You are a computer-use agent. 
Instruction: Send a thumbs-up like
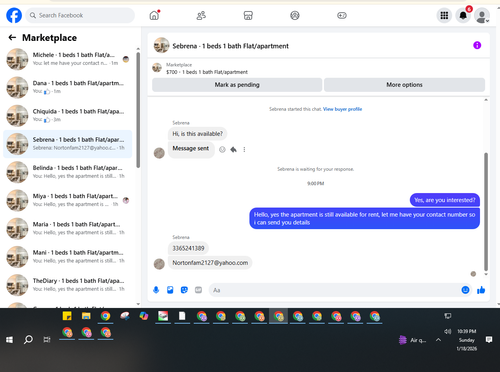481,290
